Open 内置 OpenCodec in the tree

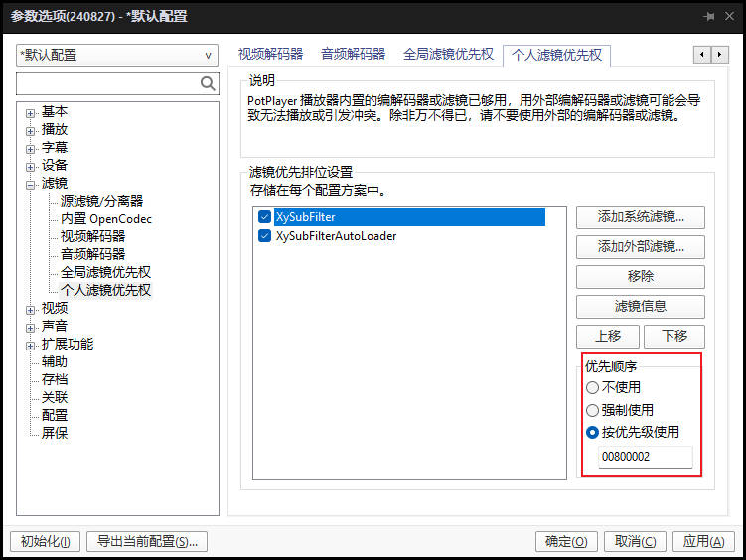click(106, 218)
